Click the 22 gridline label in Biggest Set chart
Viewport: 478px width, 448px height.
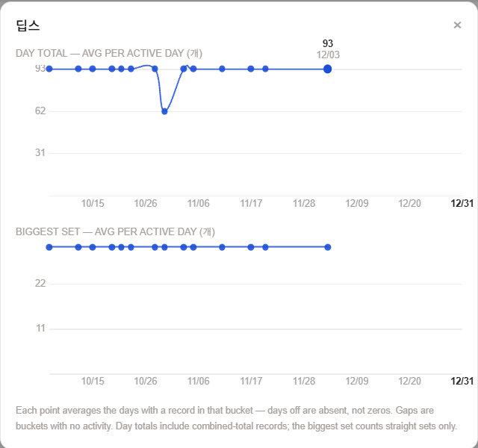coord(40,284)
